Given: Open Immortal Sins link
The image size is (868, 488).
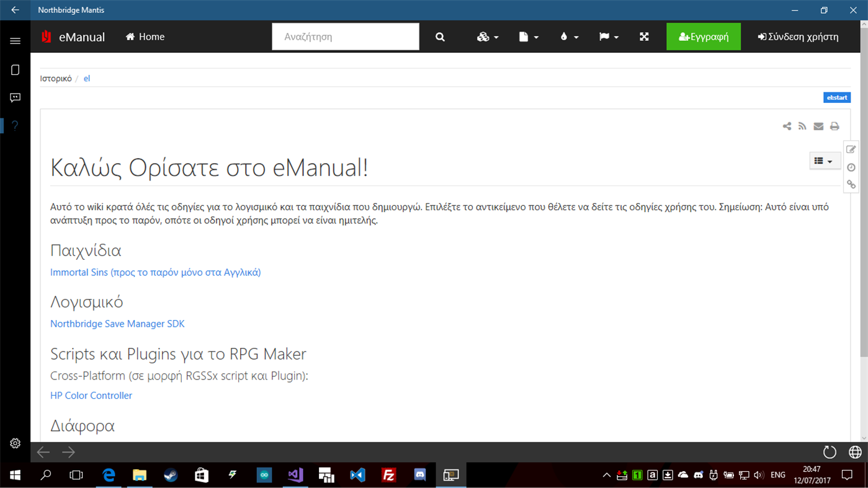Looking at the screenshot, I should pos(155,272).
